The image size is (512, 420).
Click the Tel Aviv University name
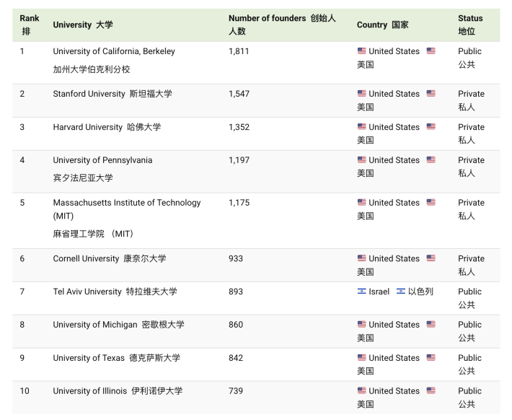tap(87, 292)
